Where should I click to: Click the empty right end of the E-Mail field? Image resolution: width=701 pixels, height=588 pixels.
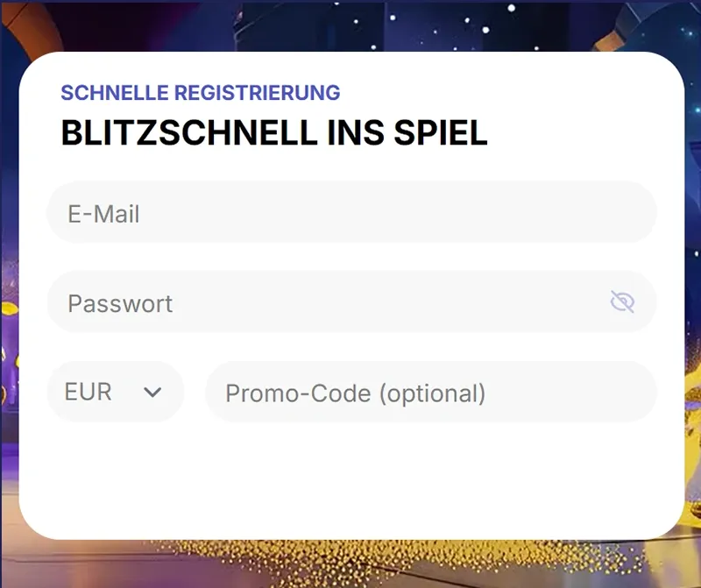pyautogui.click(x=605, y=213)
